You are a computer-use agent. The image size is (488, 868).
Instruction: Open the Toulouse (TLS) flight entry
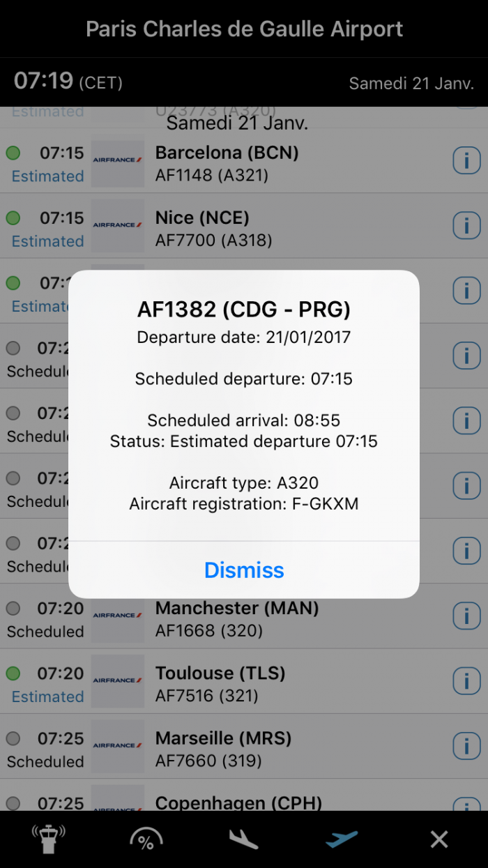click(279, 683)
